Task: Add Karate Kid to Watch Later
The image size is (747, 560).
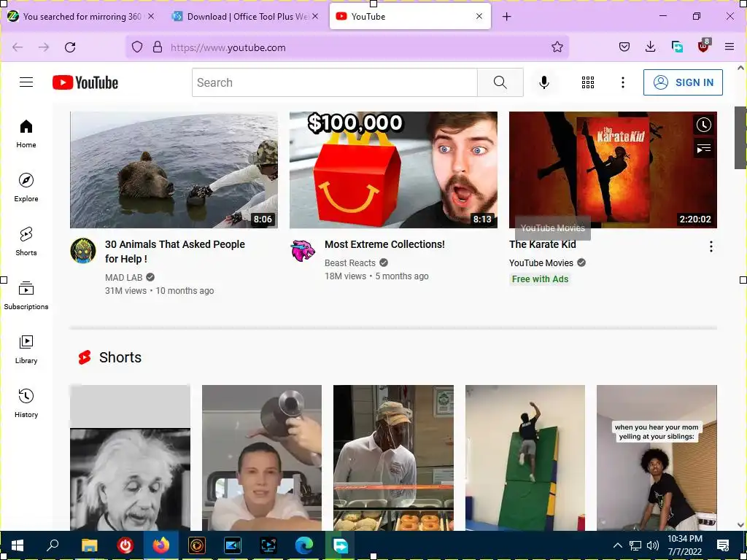Action: [x=704, y=125]
